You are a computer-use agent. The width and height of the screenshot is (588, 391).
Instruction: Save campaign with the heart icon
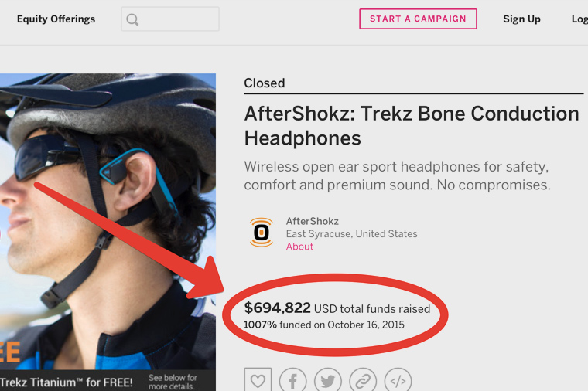(x=258, y=380)
